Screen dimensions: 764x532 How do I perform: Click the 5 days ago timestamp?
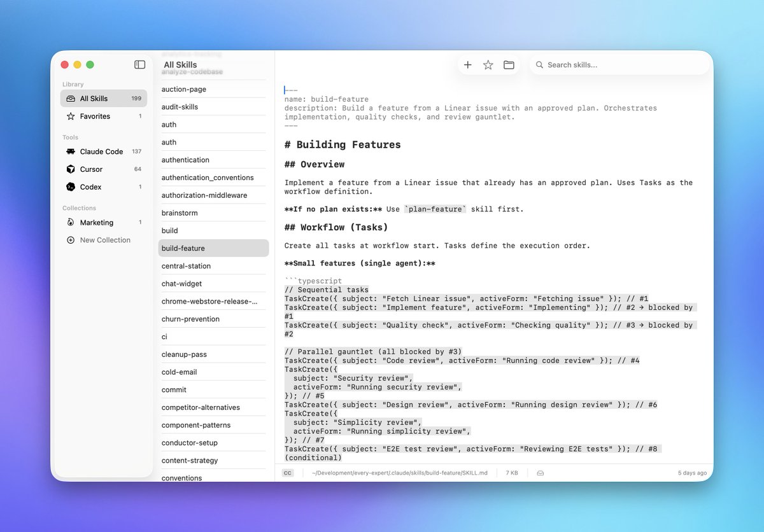(693, 473)
